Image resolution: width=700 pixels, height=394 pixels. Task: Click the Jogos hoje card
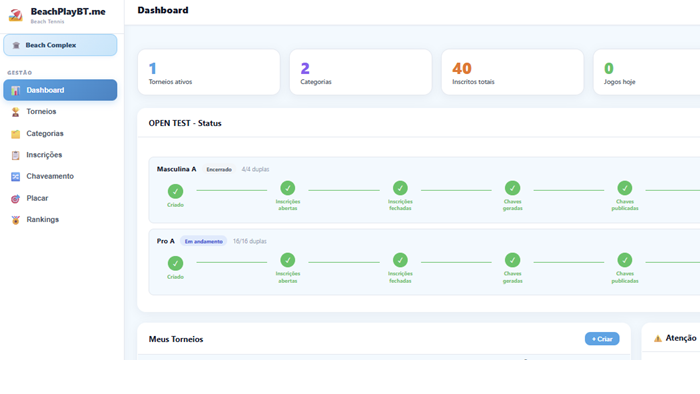pyautogui.click(x=647, y=72)
